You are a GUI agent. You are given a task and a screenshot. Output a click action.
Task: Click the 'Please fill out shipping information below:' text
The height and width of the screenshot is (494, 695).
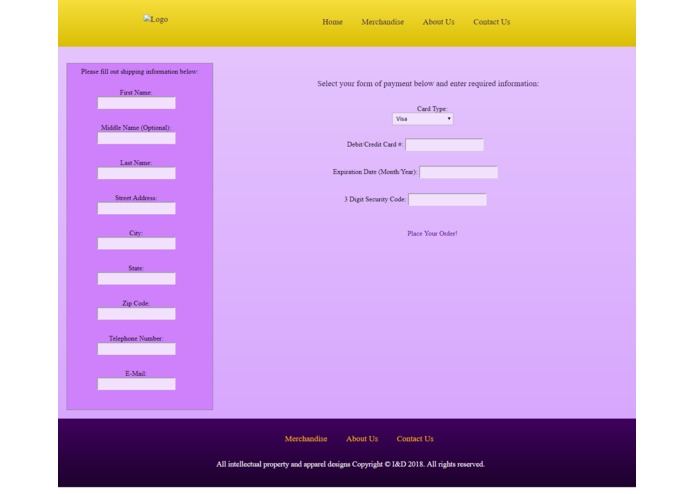coord(140,71)
